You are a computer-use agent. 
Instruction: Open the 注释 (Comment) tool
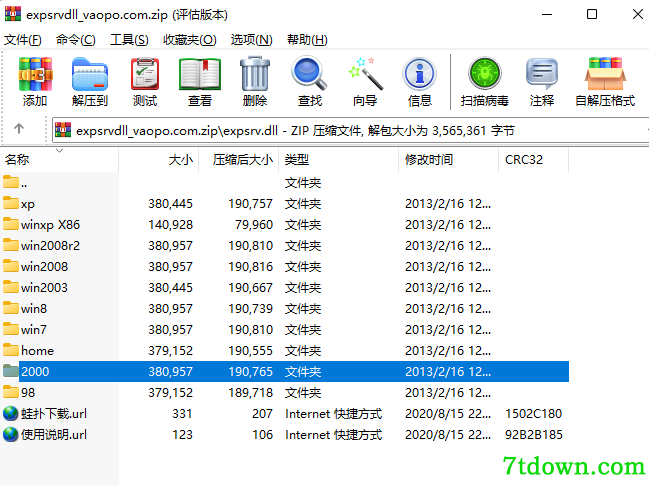542,74
